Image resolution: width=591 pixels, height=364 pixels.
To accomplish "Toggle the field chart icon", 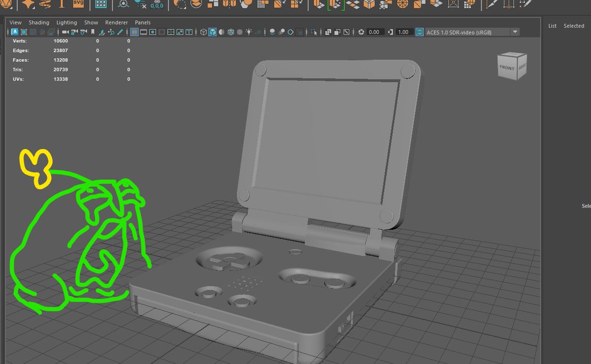I will pos(170,32).
